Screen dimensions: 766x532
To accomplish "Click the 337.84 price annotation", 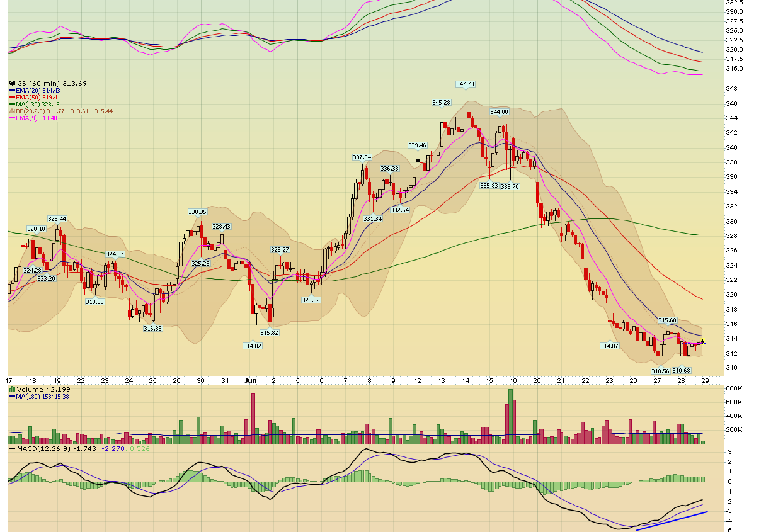I will pyautogui.click(x=362, y=157).
